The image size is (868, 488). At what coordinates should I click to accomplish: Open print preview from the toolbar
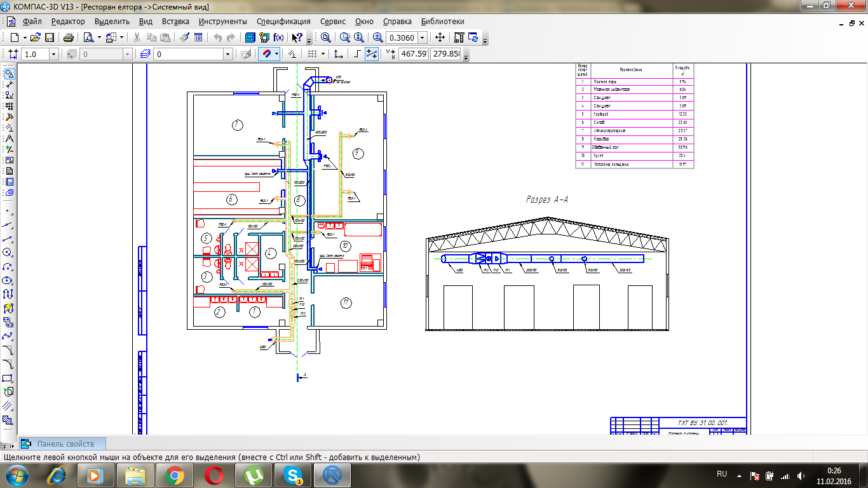point(88,37)
